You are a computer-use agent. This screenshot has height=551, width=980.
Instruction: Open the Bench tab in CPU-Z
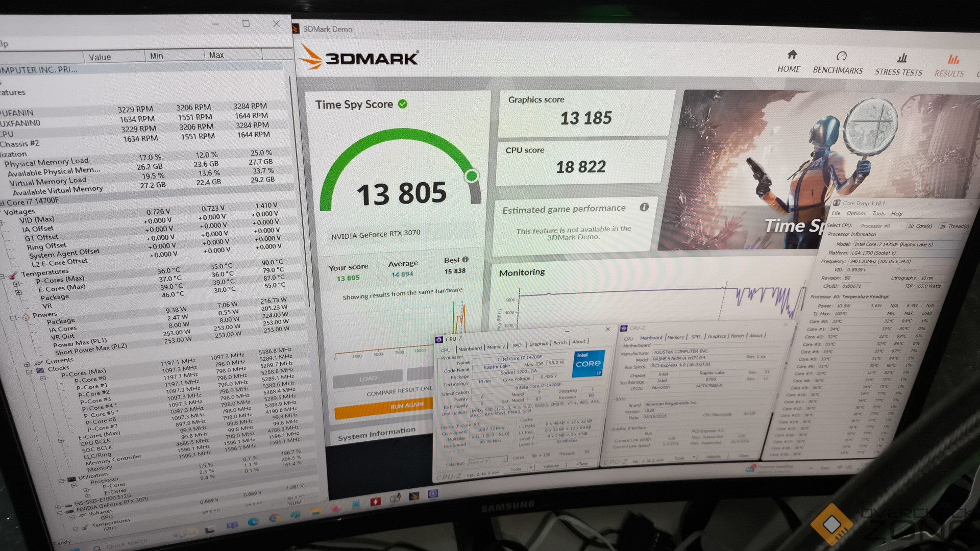point(559,343)
